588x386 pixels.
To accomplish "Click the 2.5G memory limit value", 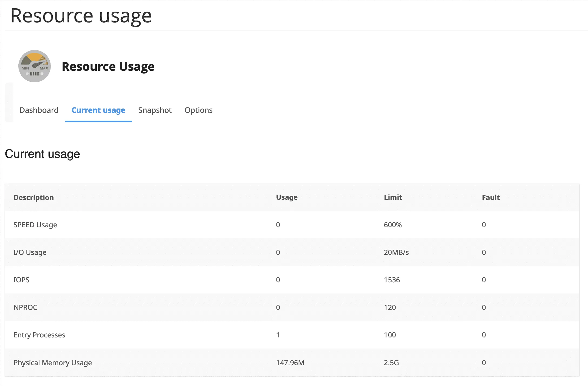I will (391, 363).
